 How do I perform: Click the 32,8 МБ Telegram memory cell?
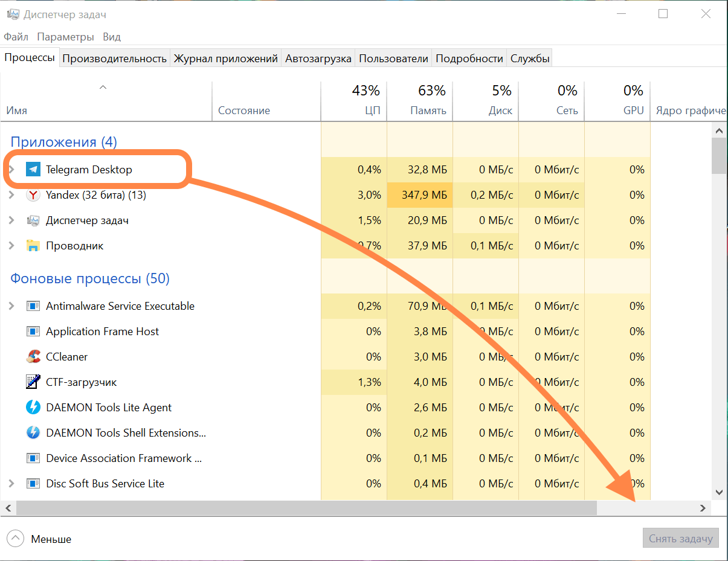(x=420, y=170)
